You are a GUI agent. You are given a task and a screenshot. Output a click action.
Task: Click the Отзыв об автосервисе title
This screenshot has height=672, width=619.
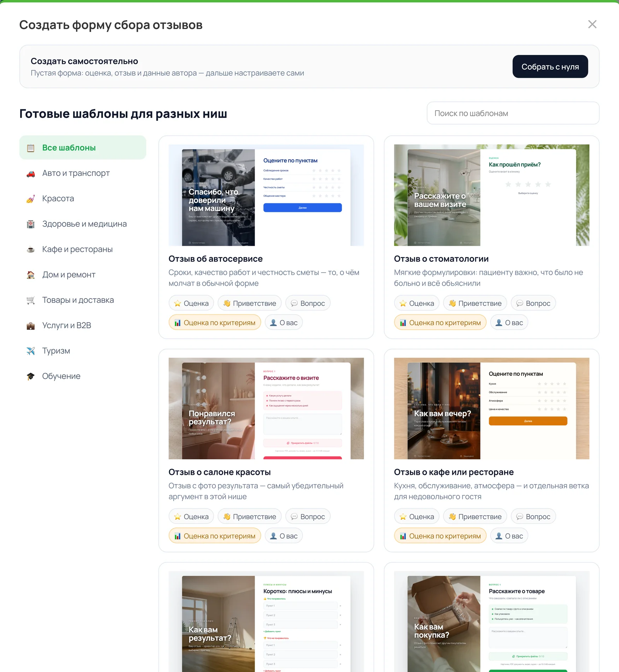click(x=215, y=259)
